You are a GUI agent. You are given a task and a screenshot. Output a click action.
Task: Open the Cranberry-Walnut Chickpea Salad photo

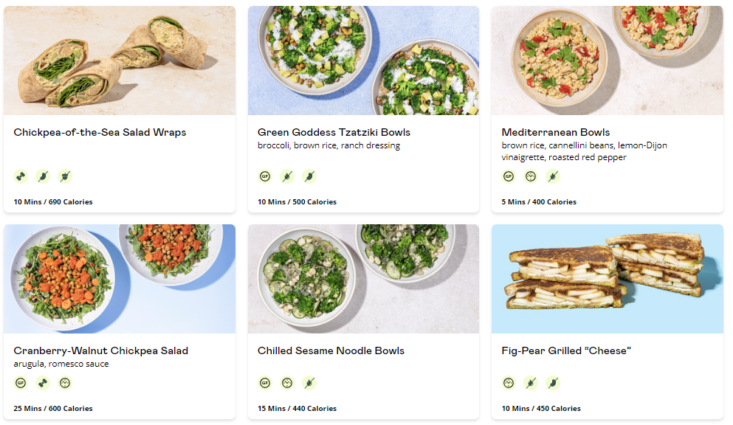click(x=119, y=278)
